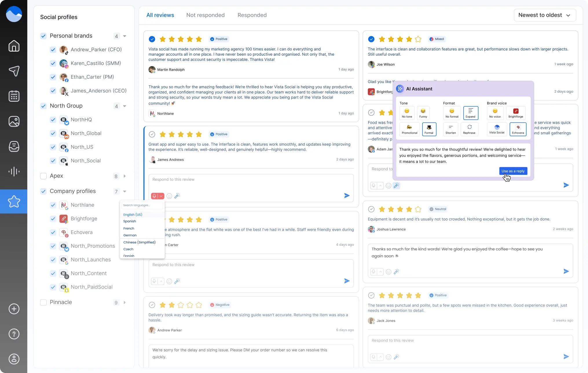Send the reply to James Andrews' review

click(347, 195)
